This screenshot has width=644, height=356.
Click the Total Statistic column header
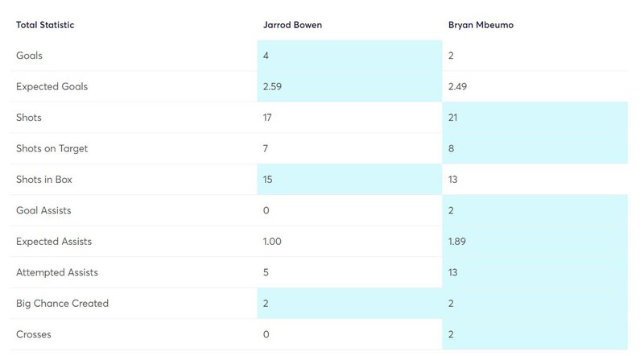[x=45, y=25]
